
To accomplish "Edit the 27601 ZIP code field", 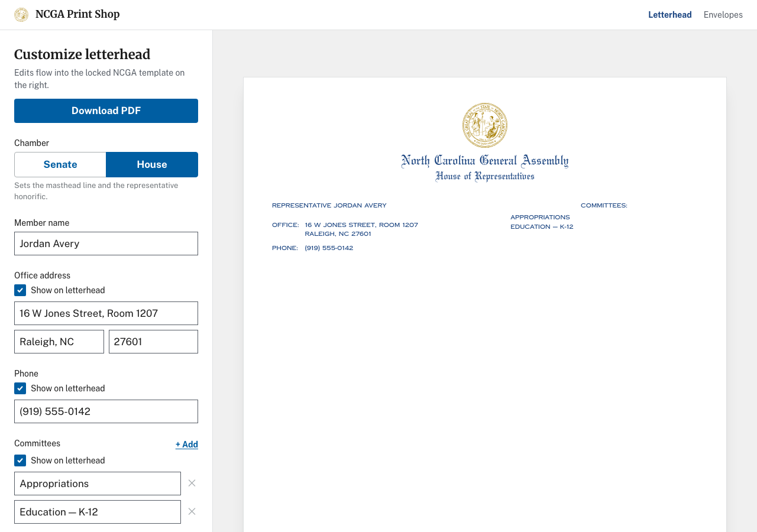I will (153, 342).
